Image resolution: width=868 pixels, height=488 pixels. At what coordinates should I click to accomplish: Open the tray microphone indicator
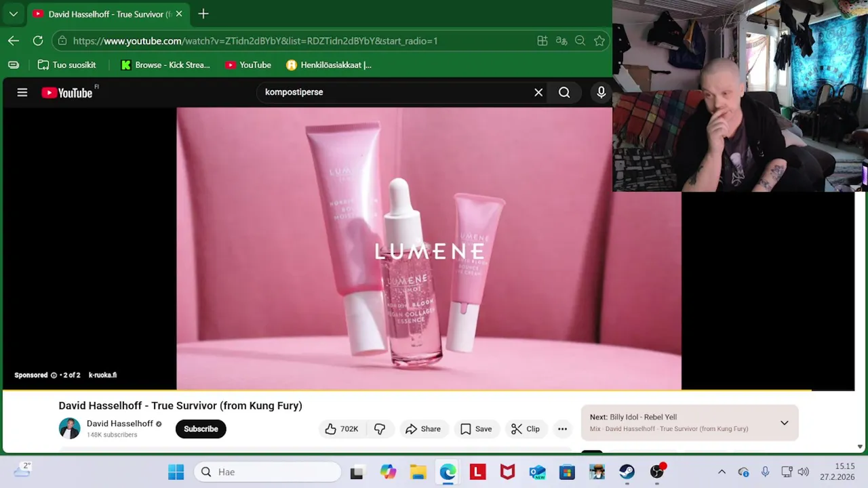coord(765,472)
